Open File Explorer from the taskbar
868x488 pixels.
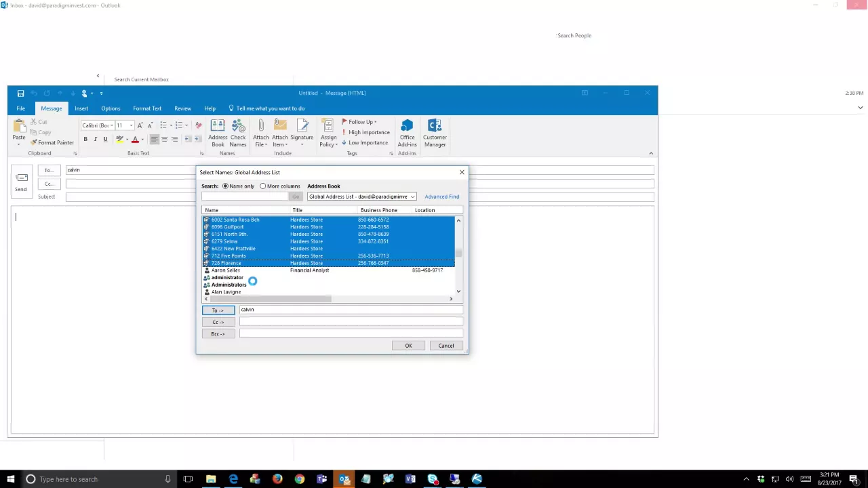click(x=211, y=479)
